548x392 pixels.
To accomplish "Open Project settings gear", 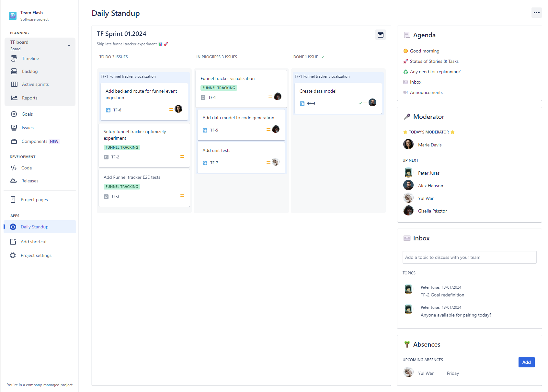I will [13, 255].
